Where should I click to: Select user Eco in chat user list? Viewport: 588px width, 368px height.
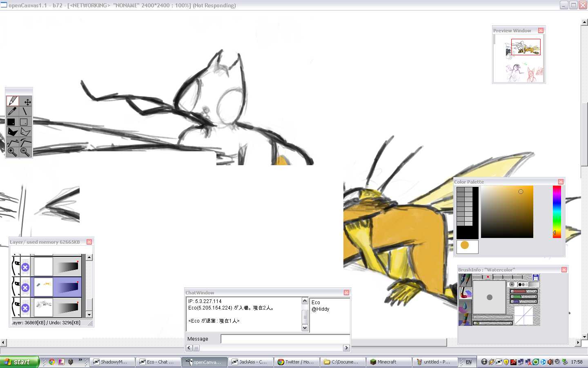click(x=316, y=303)
